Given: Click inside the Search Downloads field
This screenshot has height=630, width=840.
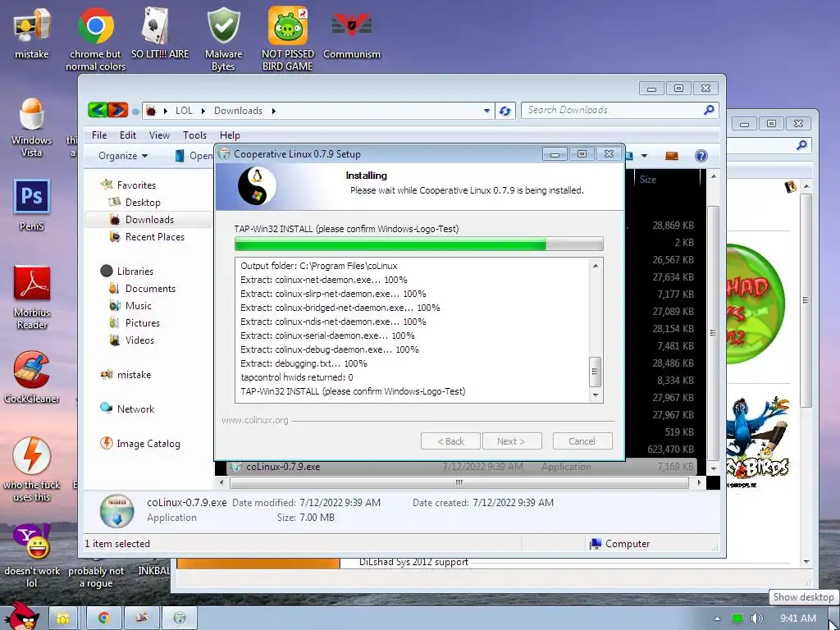Looking at the screenshot, I should tap(611, 110).
